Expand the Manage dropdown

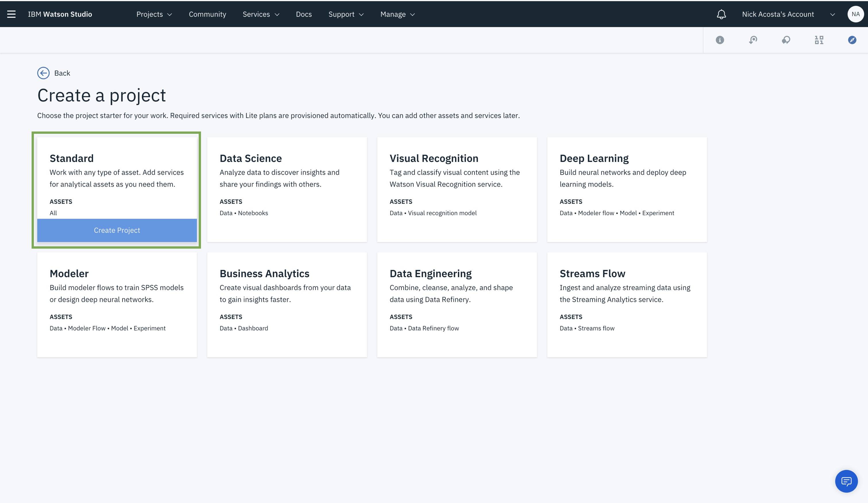397,14
